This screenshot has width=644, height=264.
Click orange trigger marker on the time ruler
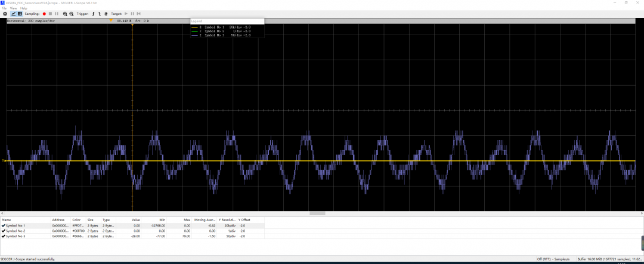point(111,20)
